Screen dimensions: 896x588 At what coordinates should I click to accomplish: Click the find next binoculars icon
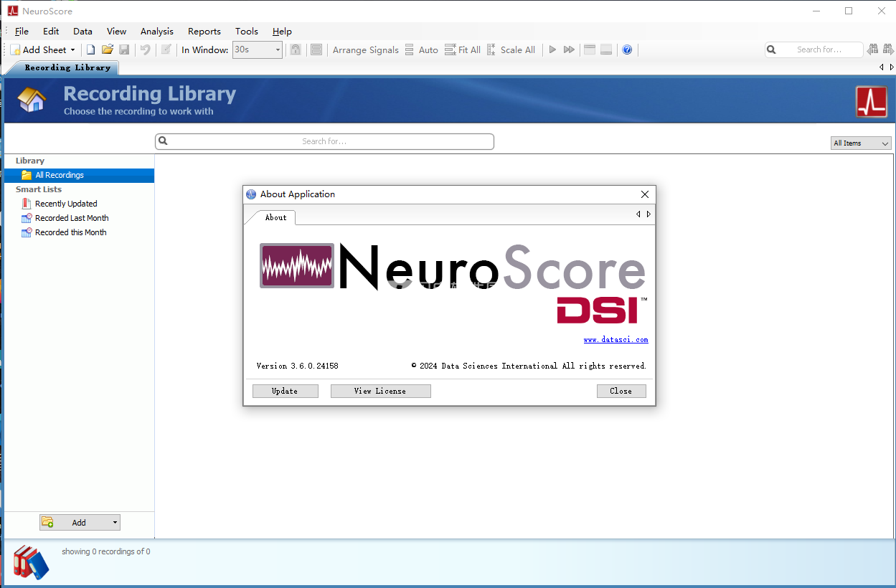tap(888, 49)
